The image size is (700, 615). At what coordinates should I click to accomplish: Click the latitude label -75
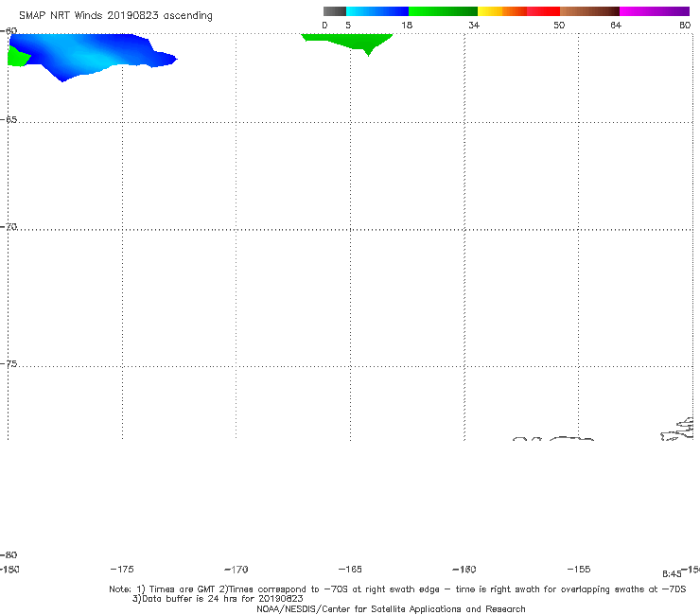(x=9, y=364)
